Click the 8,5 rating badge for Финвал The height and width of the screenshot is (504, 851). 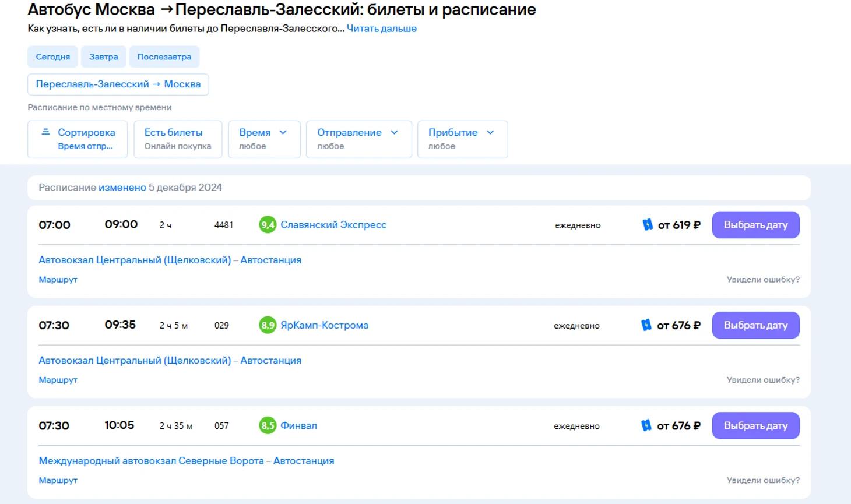tap(267, 426)
